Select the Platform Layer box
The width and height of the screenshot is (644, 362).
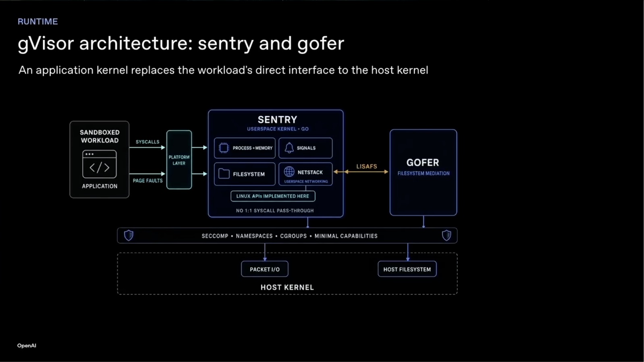coord(179,160)
